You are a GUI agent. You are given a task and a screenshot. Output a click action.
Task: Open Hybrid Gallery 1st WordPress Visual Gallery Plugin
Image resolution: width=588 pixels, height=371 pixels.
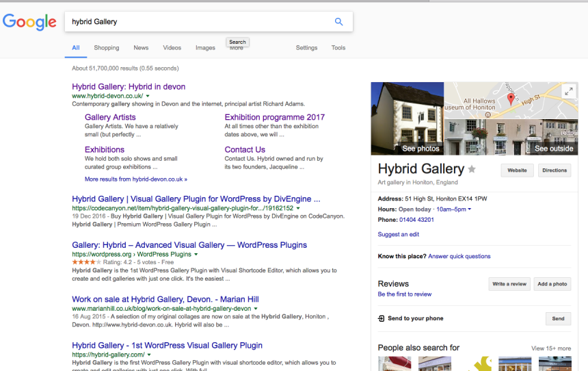click(x=168, y=346)
